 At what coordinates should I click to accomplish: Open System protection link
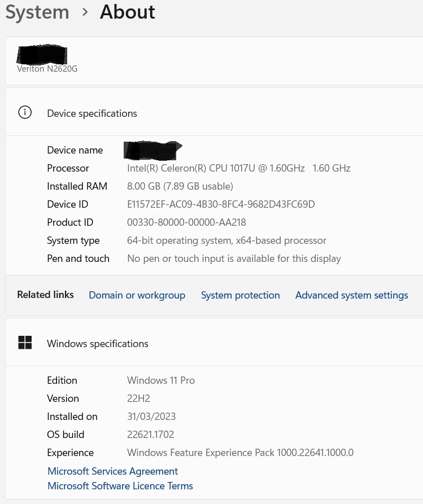tap(240, 295)
